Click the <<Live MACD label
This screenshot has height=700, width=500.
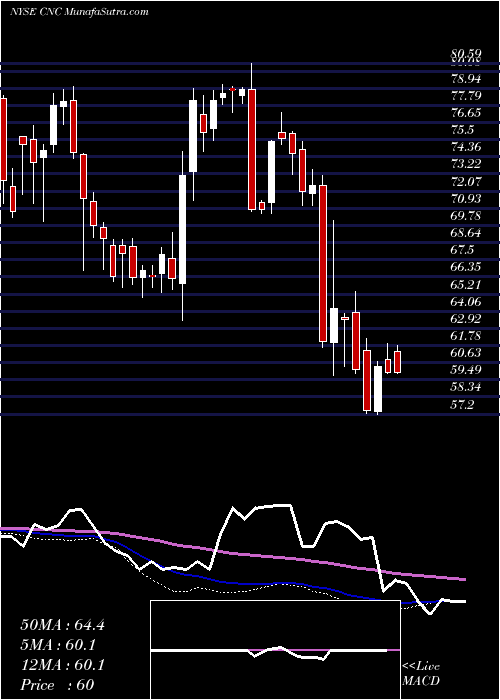421,674
